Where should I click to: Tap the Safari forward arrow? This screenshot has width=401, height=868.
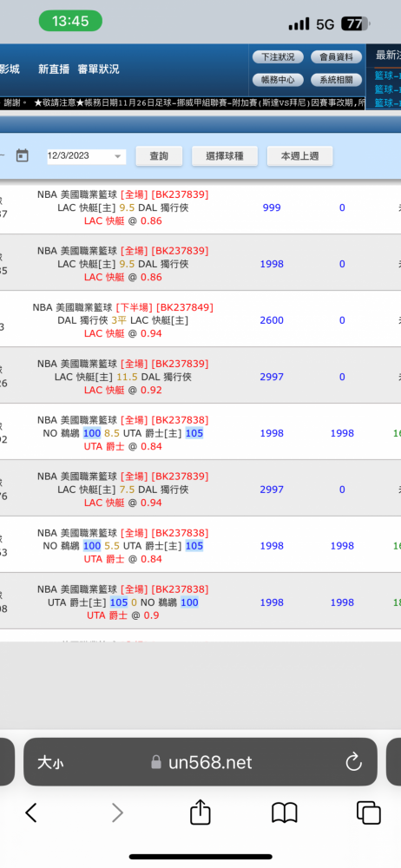pos(117,812)
